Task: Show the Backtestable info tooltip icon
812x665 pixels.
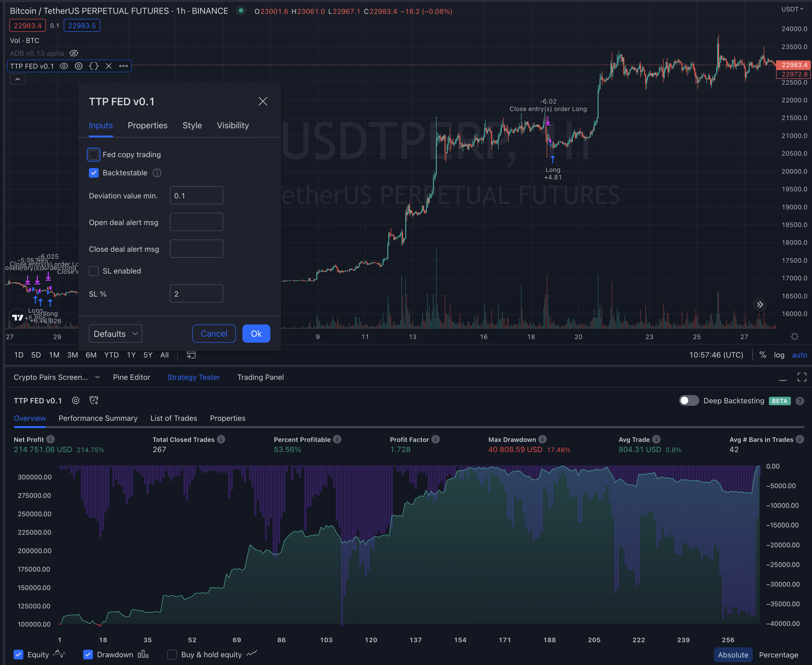Action: click(157, 173)
